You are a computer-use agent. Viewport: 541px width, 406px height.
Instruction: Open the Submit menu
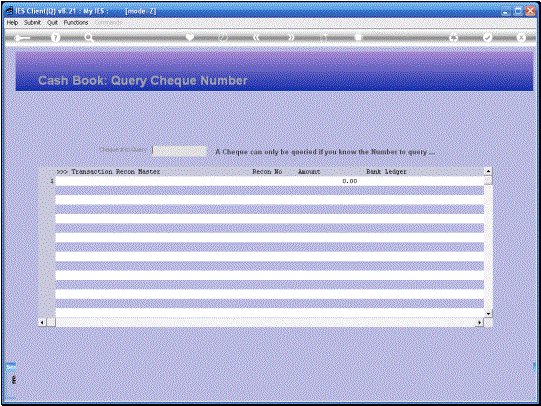[x=32, y=22]
